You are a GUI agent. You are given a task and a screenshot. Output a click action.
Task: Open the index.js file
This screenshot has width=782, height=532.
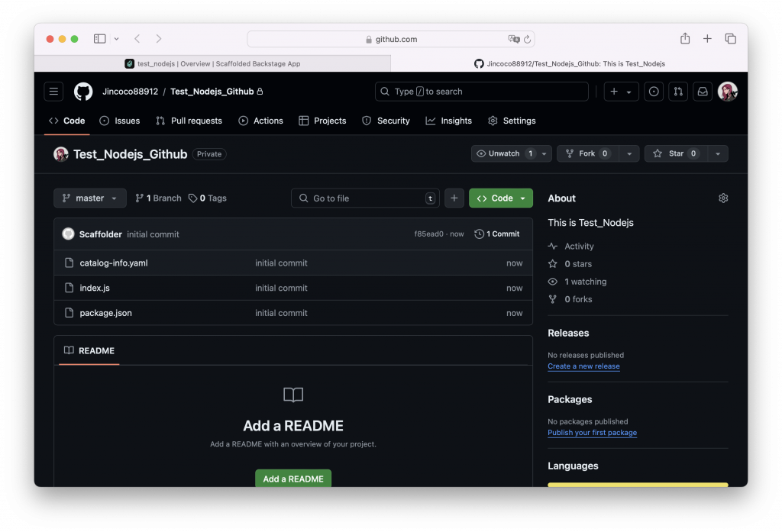point(95,288)
